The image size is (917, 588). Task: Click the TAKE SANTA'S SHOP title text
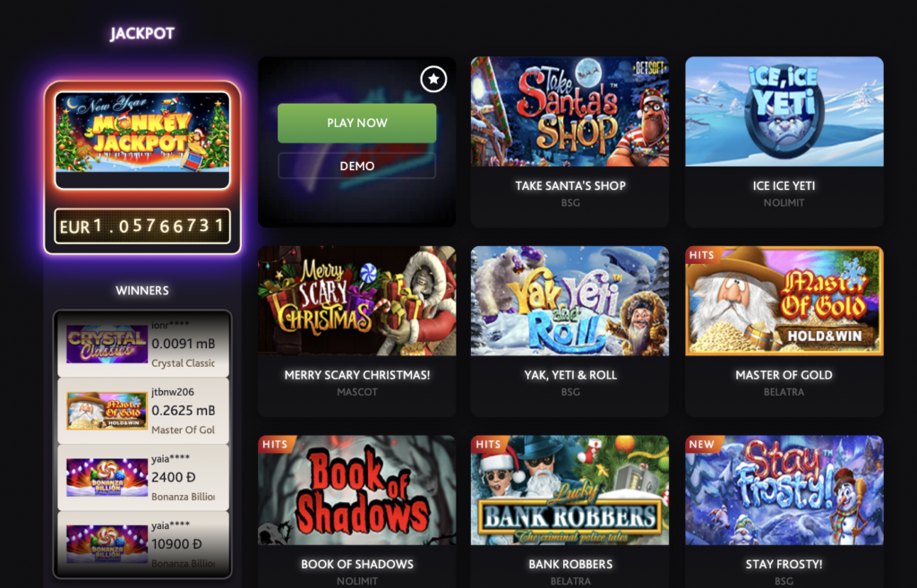coord(570,186)
